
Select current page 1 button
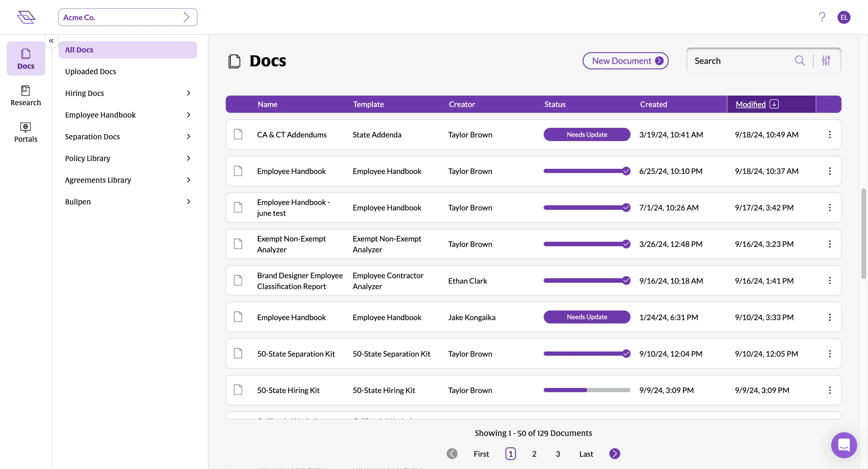(x=511, y=454)
